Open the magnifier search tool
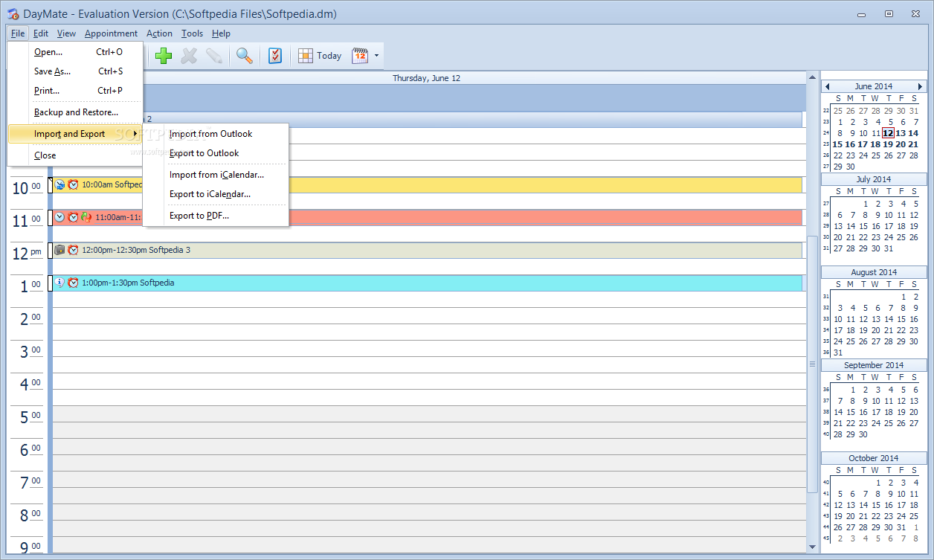Screen dimensions: 934x560 click(244, 56)
